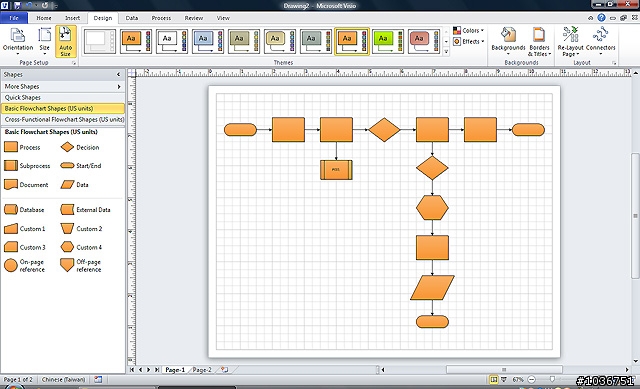Pick the Custom 4 shape
Viewport: 640px width, 389px height.
tap(81, 247)
